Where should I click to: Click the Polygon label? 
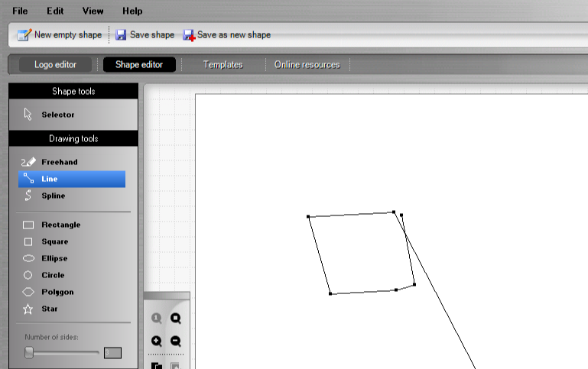(x=57, y=292)
